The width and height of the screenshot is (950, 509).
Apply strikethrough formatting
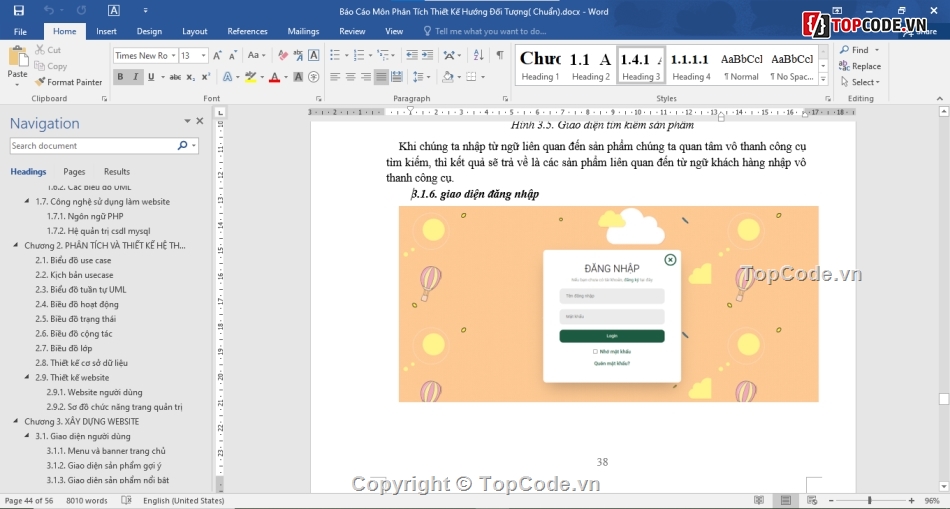(x=175, y=77)
